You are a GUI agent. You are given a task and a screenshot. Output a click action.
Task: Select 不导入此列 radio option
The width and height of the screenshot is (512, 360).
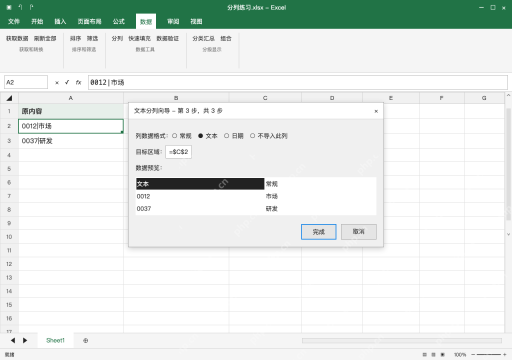click(x=252, y=136)
